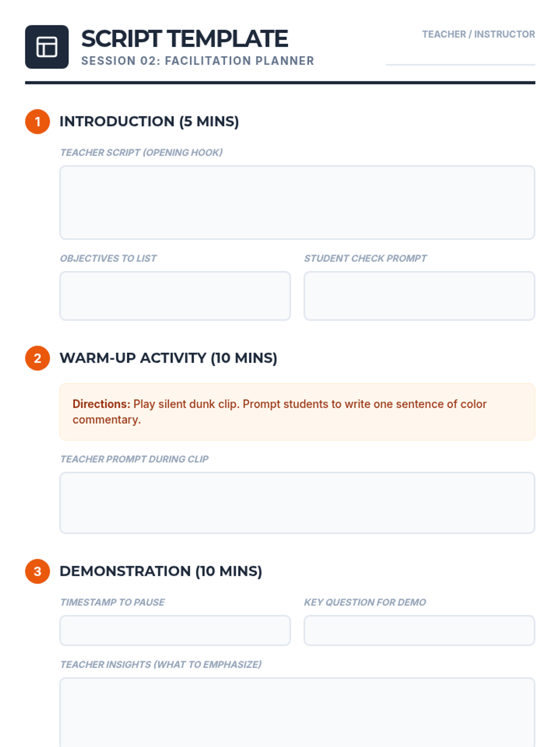Click the Warm-Up Activity (10 mins) heading
560x747 pixels.
[x=168, y=358]
